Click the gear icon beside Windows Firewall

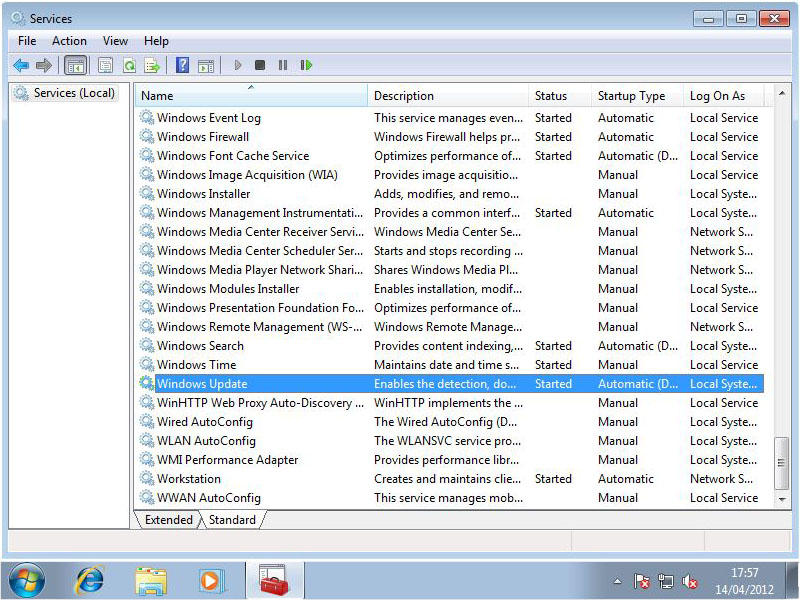147,137
